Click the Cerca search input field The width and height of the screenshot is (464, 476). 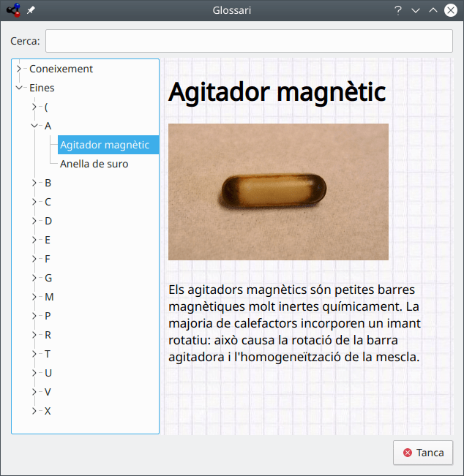(249, 41)
